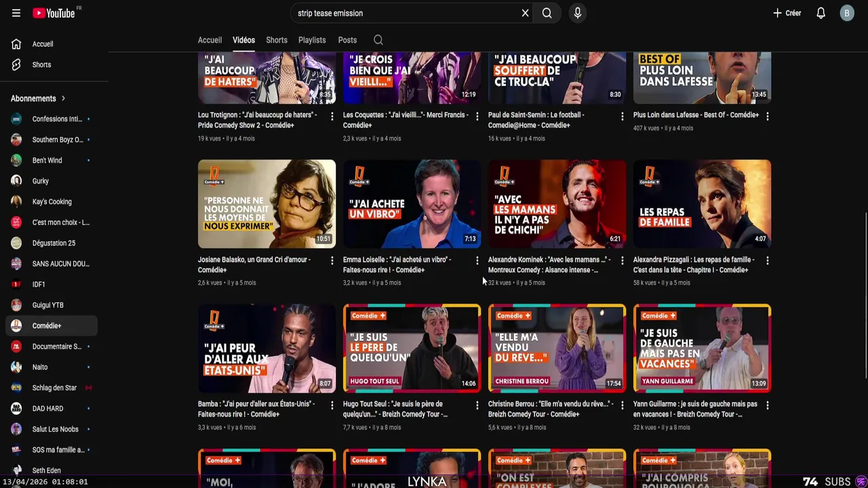This screenshot has width=868, height=488.
Task: Open more options for Paul de Saint-Sernin video
Action: click(x=622, y=117)
